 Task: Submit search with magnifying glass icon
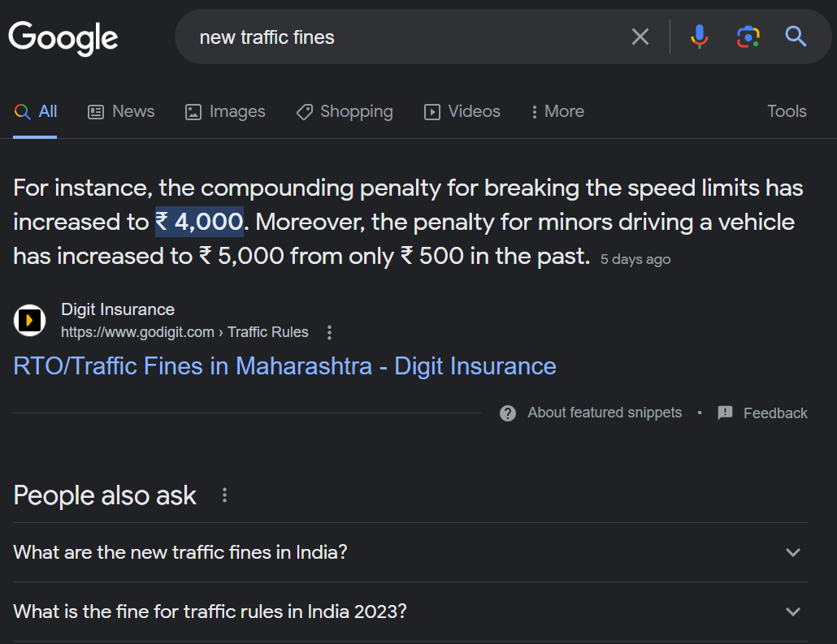coord(796,37)
